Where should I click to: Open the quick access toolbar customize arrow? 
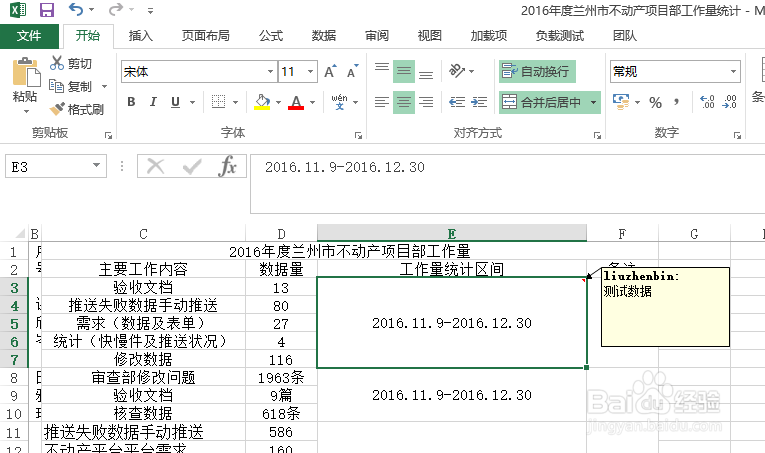coord(150,10)
